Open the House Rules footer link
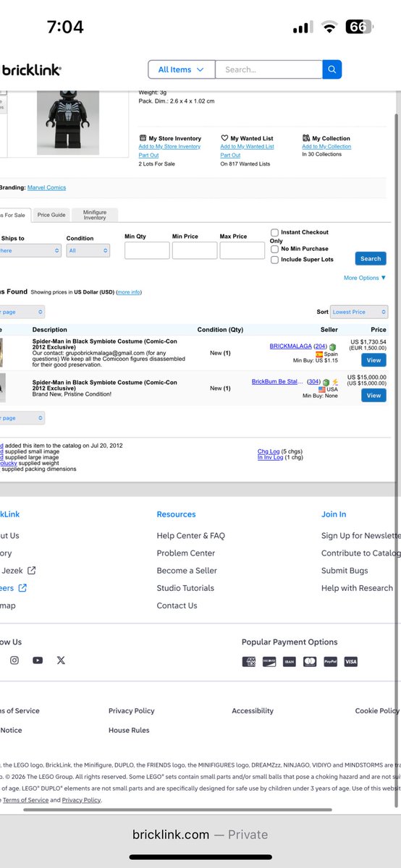The width and height of the screenshot is (401, 868). (129, 731)
